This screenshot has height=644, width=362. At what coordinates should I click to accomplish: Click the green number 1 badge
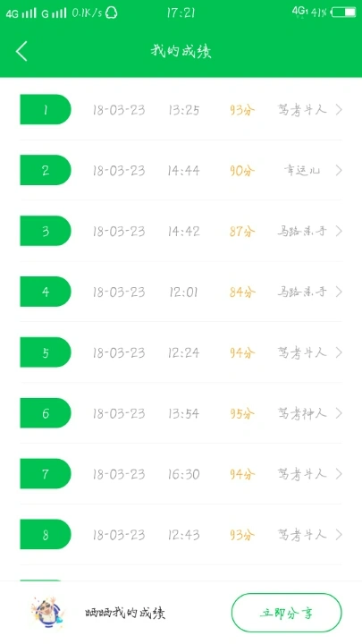(46, 109)
